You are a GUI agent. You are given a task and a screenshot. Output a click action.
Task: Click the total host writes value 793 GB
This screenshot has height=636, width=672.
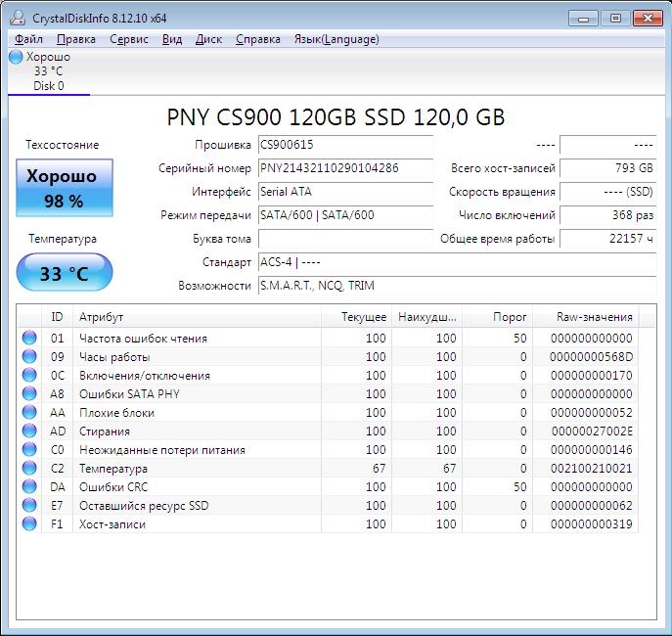tap(607, 168)
